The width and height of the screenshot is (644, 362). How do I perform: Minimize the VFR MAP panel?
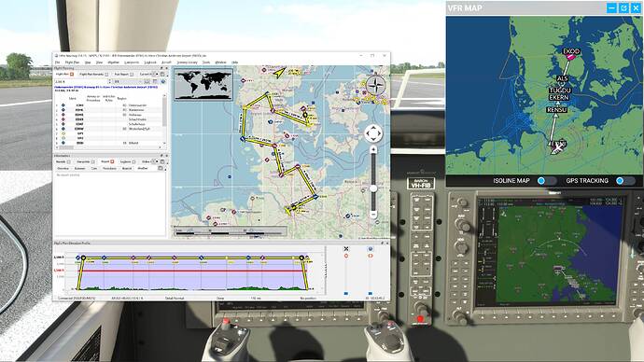tap(611, 7)
